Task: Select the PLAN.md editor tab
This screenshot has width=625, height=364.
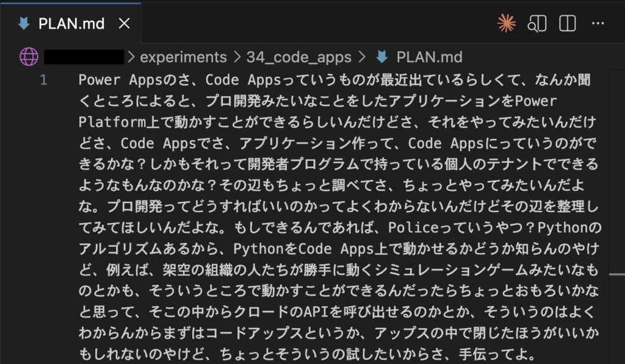Action: pyautogui.click(x=71, y=24)
